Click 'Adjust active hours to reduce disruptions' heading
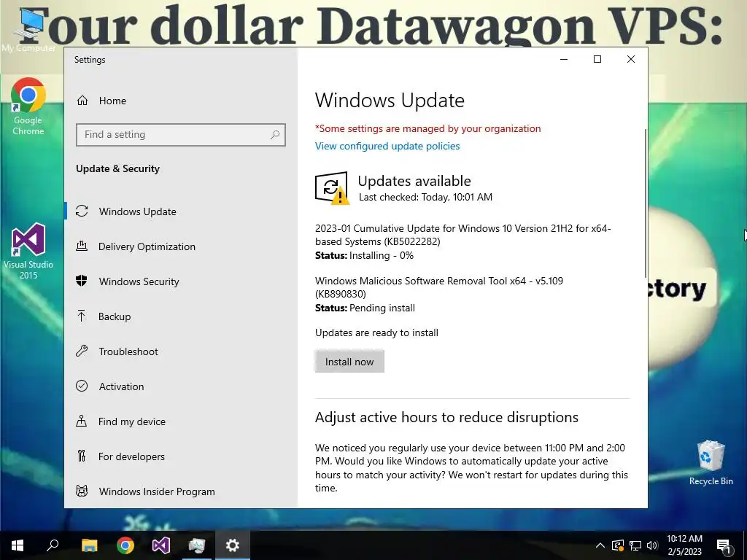Image resolution: width=747 pixels, height=560 pixels. 446,417
